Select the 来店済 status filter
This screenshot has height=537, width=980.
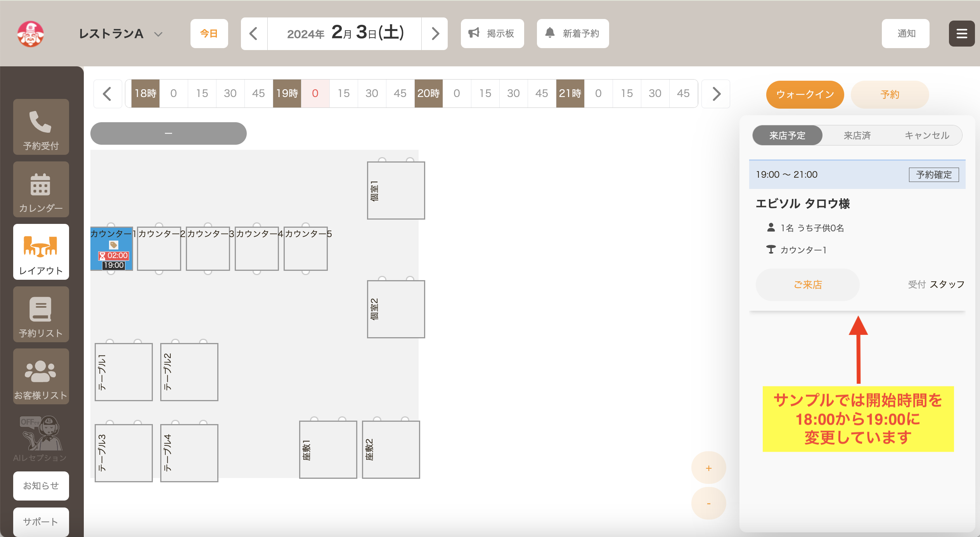(x=857, y=135)
